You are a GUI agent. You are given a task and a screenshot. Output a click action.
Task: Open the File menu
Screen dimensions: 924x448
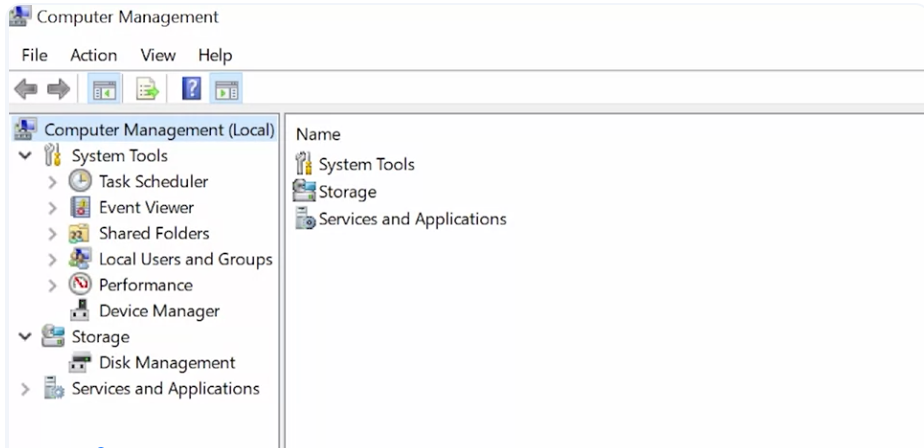[34, 55]
